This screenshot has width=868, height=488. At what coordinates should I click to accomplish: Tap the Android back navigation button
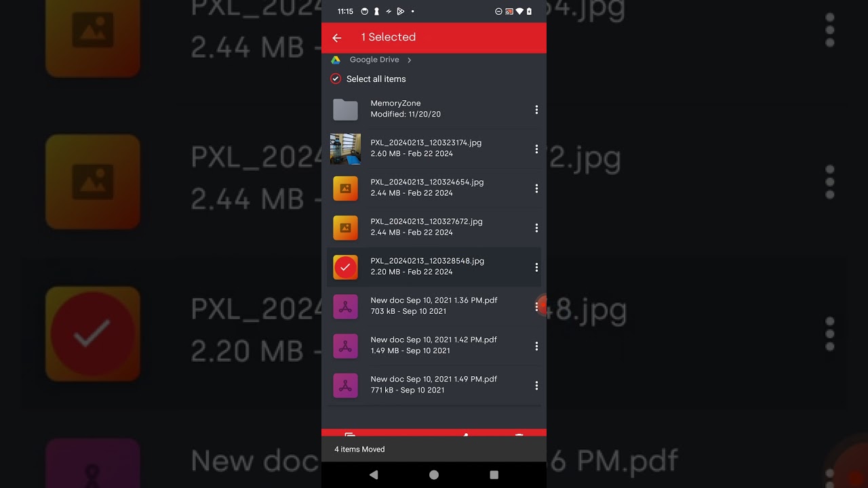pyautogui.click(x=374, y=475)
